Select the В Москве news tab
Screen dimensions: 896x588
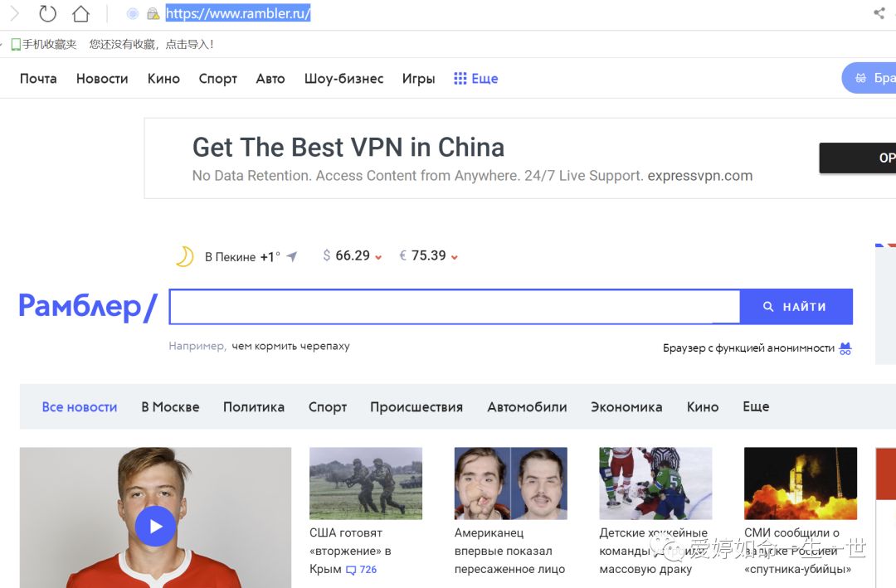170,407
